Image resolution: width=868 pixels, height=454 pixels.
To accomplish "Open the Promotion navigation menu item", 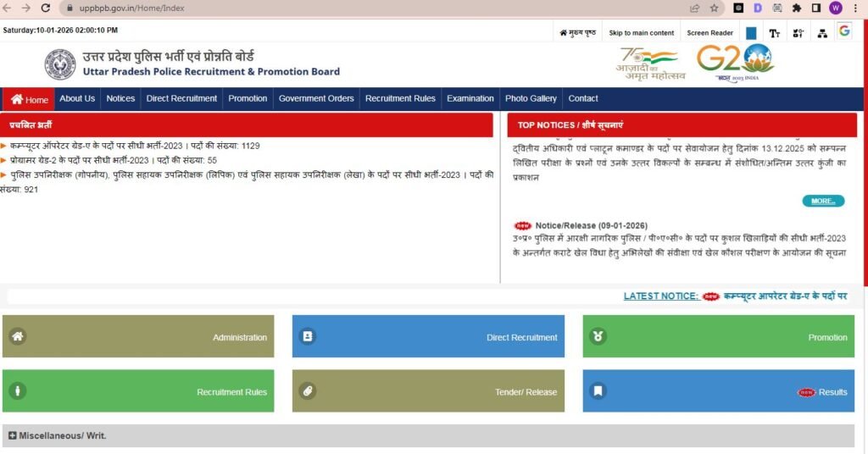I will tap(248, 98).
